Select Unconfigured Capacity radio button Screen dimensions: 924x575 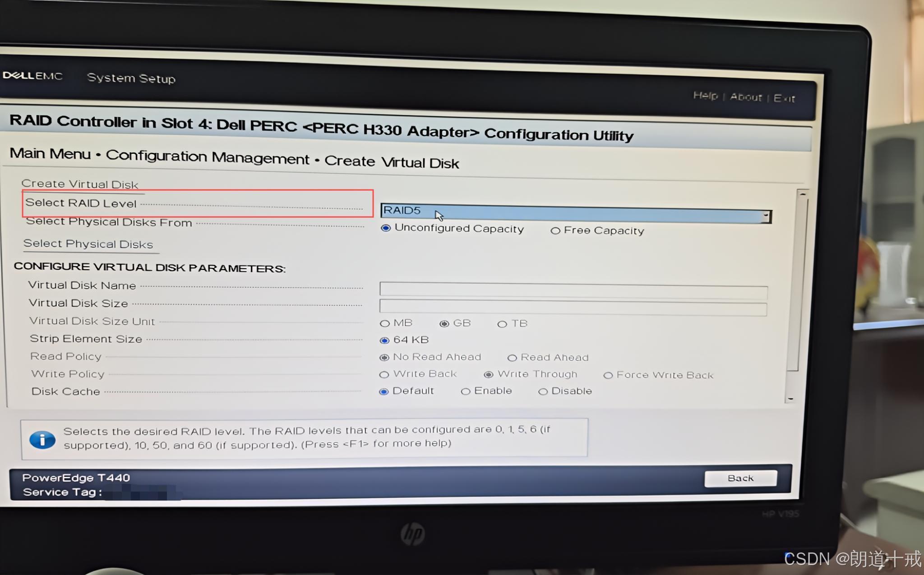click(x=386, y=228)
